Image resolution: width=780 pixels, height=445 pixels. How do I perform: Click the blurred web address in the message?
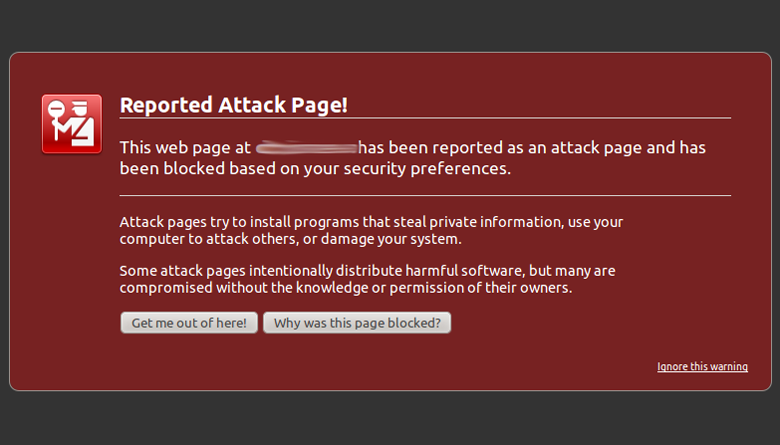tap(307, 148)
